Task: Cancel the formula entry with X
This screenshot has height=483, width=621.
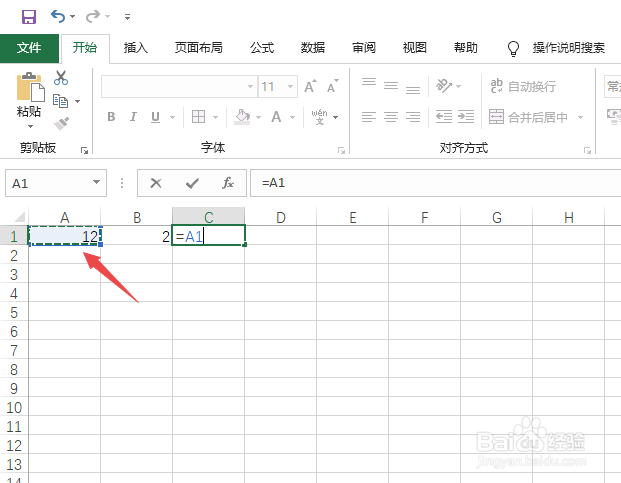Action: tap(156, 183)
